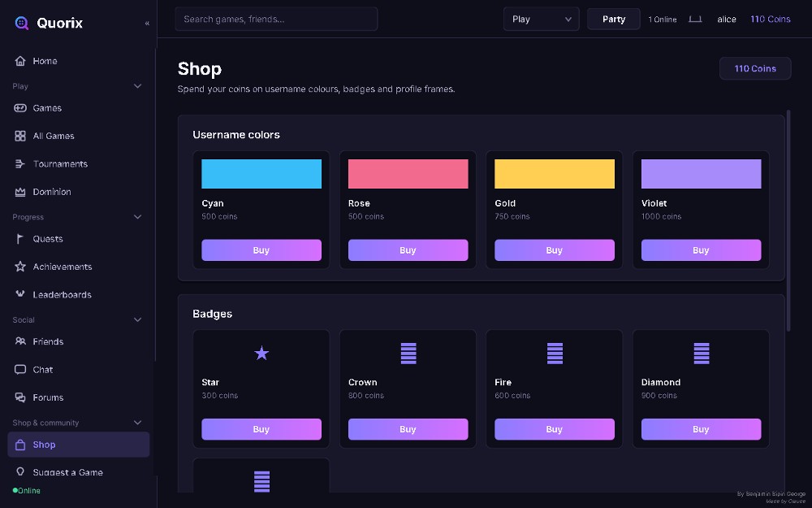Click the Chat bubble icon
This screenshot has height=508, width=812.
(20, 369)
